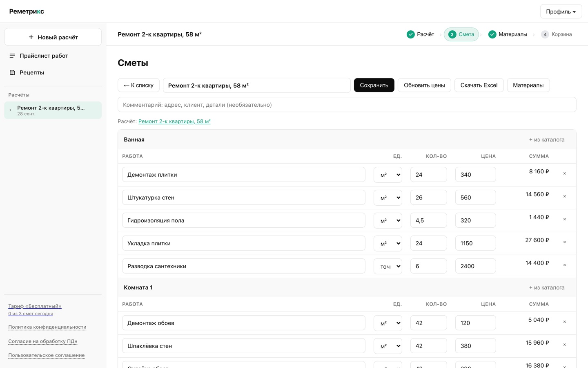Click the Сохранить button
588x368 pixels.
[374, 85]
